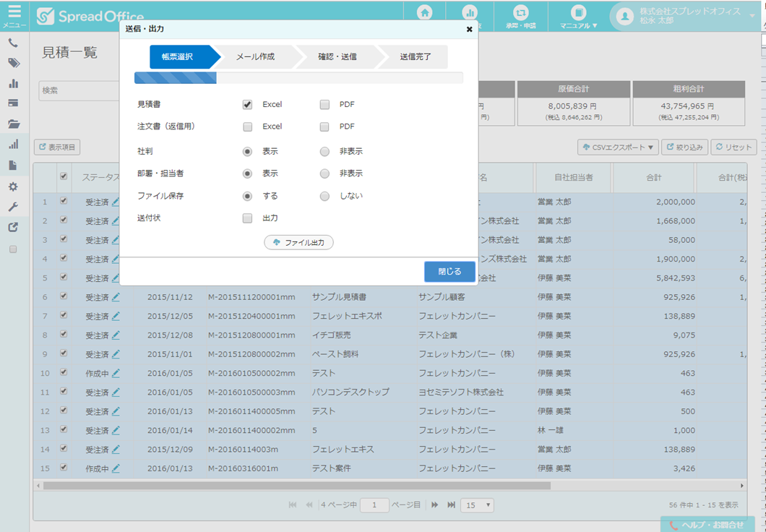Click the phone icon in the sidebar
The width and height of the screenshot is (766, 532).
point(13,43)
